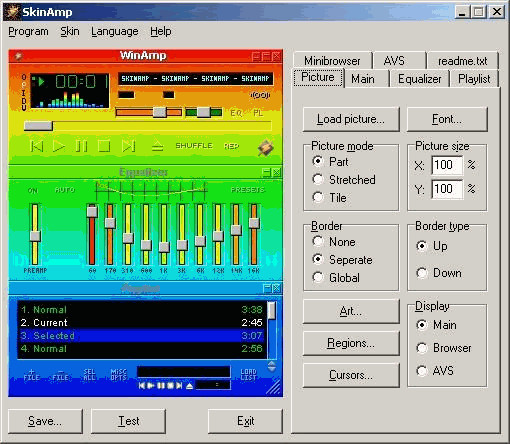Toggle REP repeat in the WinAmp preview
Viewport: 510px width, 444px height.
click(x=231, y=146)
